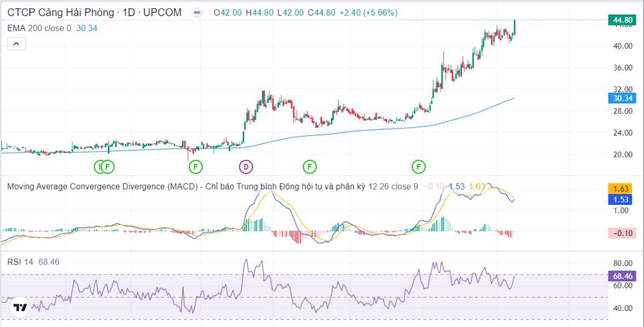Click the UPCOM exchange label in title

click(163, 12)
